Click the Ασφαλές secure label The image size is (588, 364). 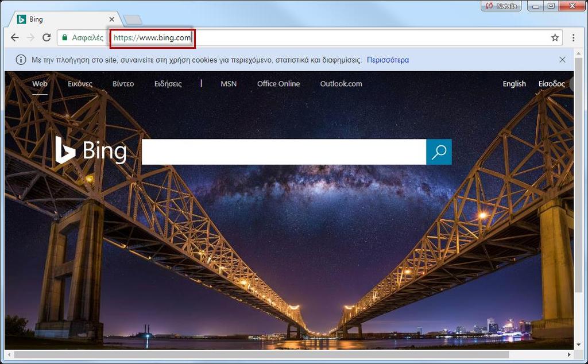88,37
